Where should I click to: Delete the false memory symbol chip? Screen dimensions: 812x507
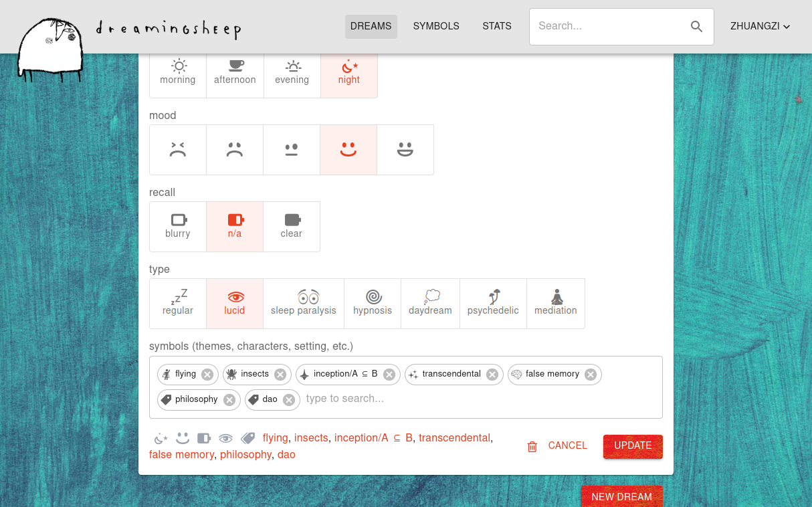(x=591, y=375)
